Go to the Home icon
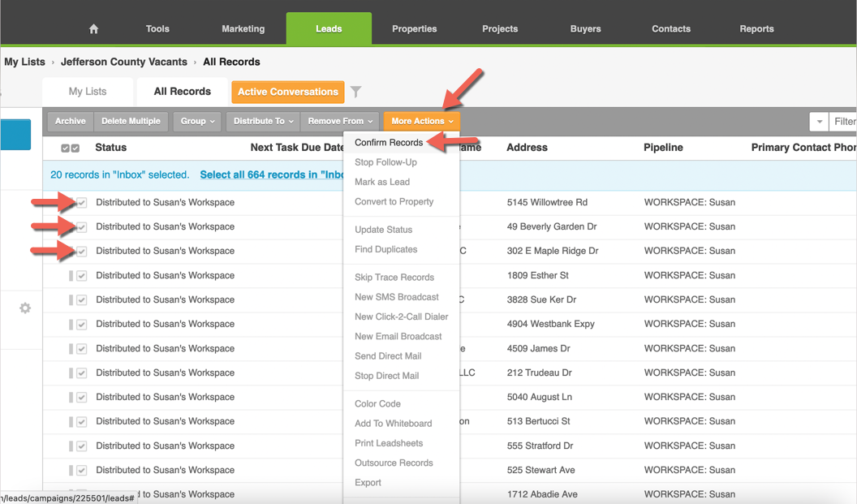 click(93, 29)
